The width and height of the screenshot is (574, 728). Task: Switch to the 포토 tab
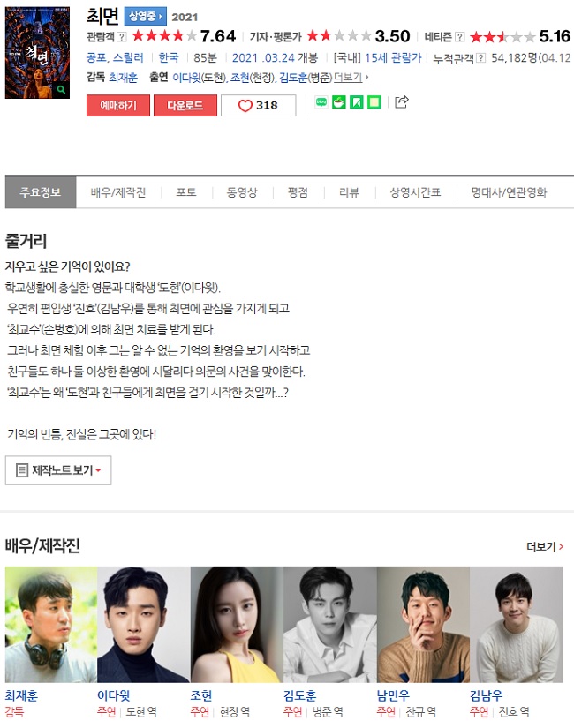[x=186, y=192]
